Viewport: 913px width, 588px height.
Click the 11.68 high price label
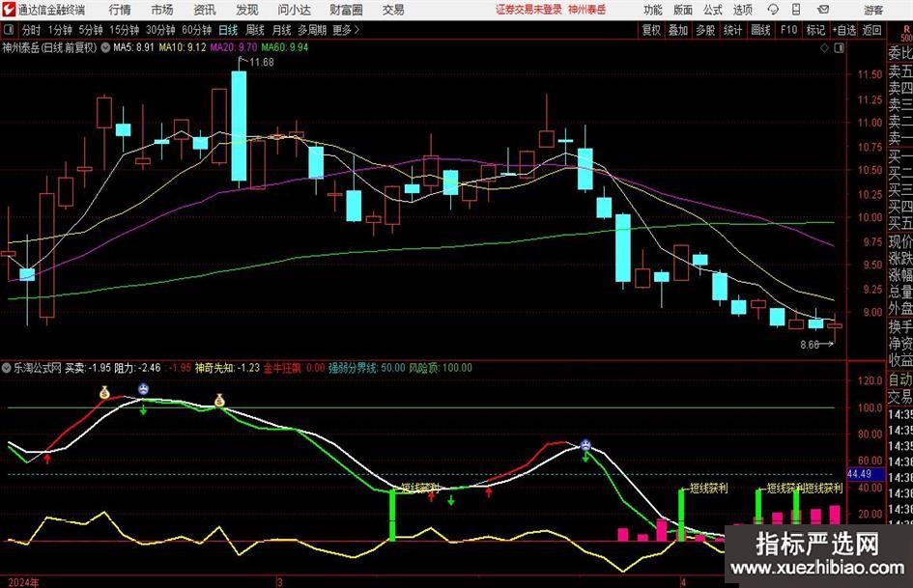tap(262, 62)
